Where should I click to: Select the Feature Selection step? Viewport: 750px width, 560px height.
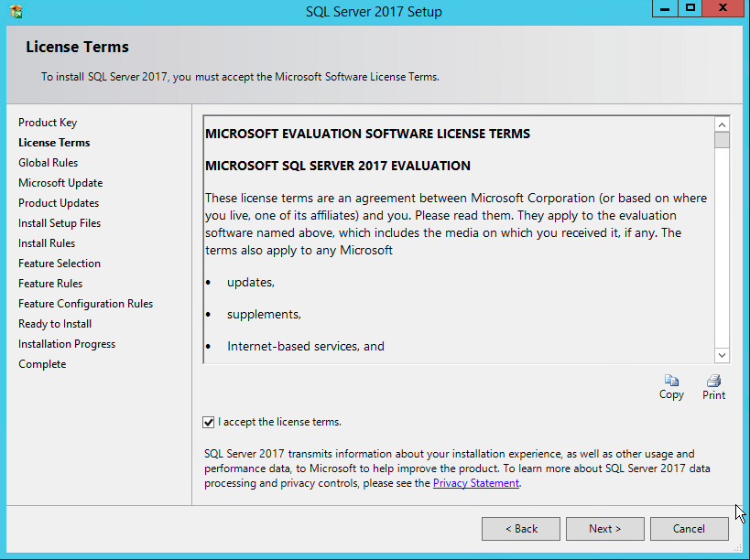(x=60, y=264)
